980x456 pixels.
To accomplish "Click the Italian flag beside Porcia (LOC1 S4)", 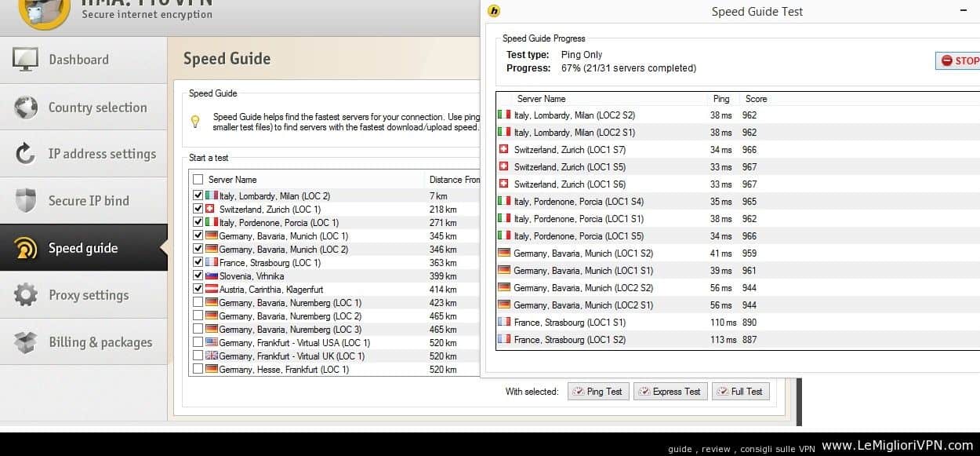I will 504,202.
